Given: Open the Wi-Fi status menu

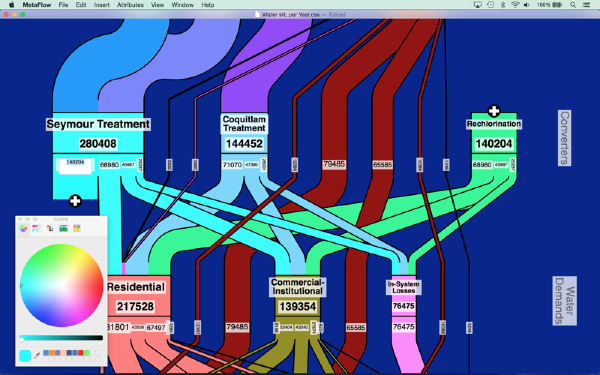Looking at the screenshot, I should 515,5.
